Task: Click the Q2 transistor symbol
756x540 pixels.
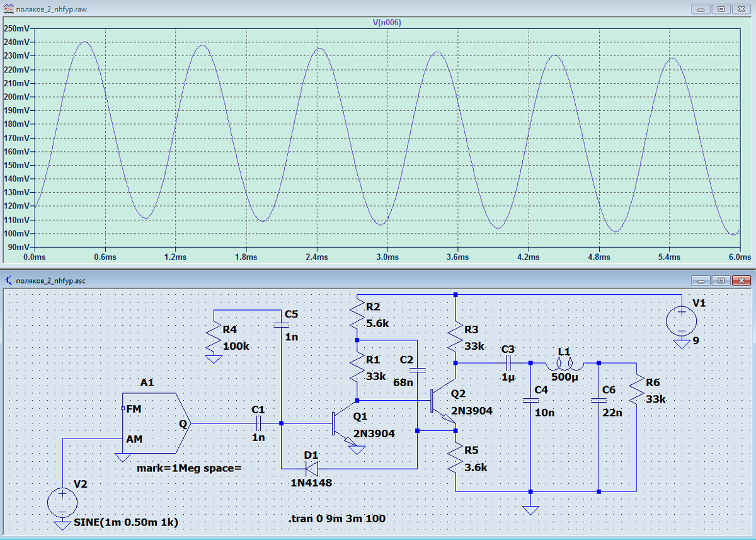Action: [x=444, y=401]
